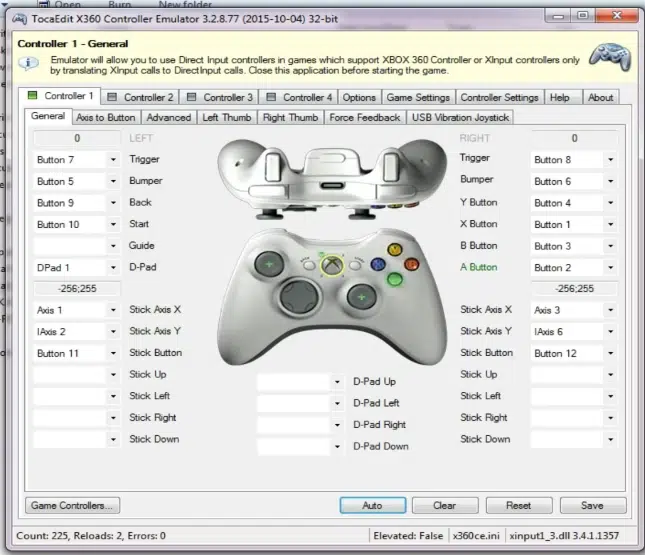Open the Left Bumper Button 5 dropdown
The width and height of the screenshot is (645, 555).
pyautogui.click(x=114, y=181)
